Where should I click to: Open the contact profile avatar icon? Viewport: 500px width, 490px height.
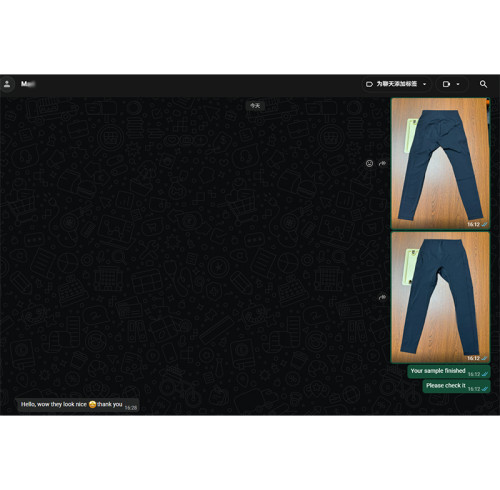pyautogui.click(x=7, y=84)
